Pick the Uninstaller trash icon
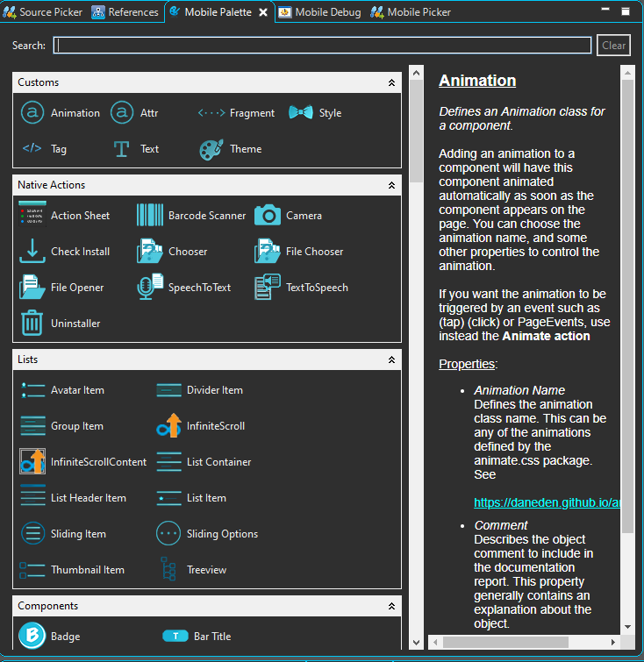 pos(32,323)
